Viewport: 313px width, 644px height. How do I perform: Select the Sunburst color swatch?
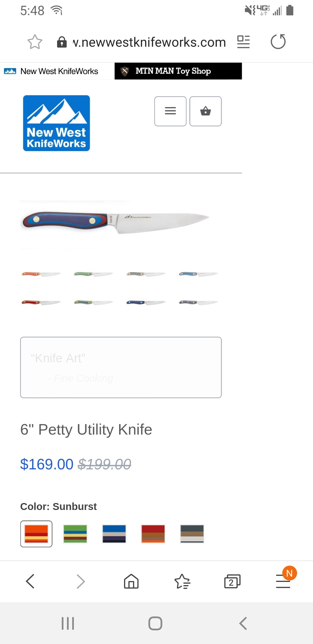pos(36,534)
